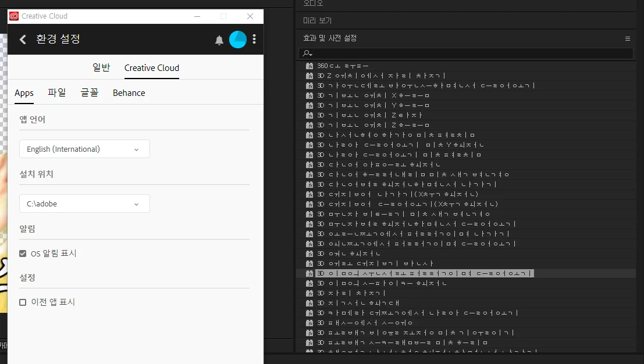Image resolution: width=644 pixels, height=364 pixels.
Task: Click preset icon for 3D ㄷㅏㄴㅇㅓ ㅇㅏㅍㅇㅡㄹㅗ ㅎㅚㅈㅓㄴ
Action: pyautogui.click(x=309, y=165)
